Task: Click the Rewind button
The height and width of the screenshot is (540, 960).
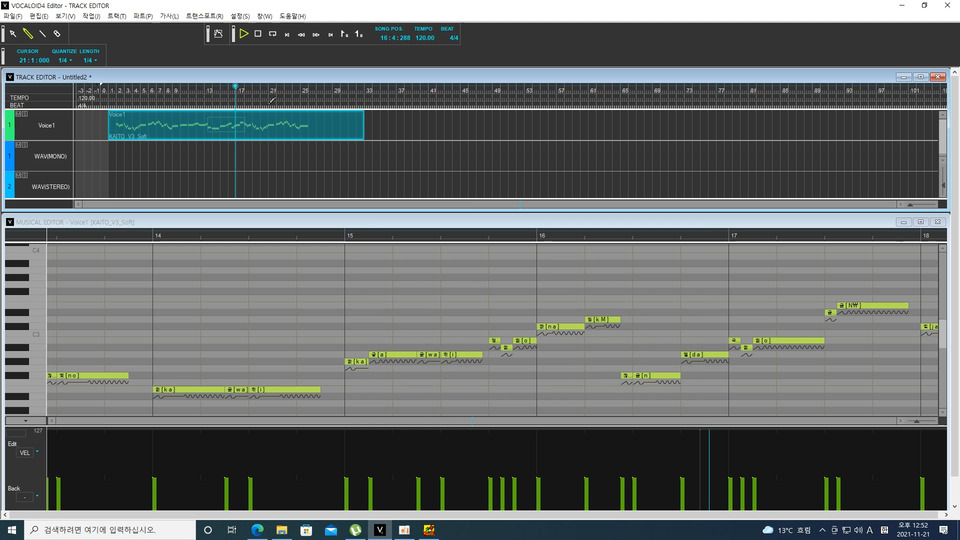Action: pos(301,34)
